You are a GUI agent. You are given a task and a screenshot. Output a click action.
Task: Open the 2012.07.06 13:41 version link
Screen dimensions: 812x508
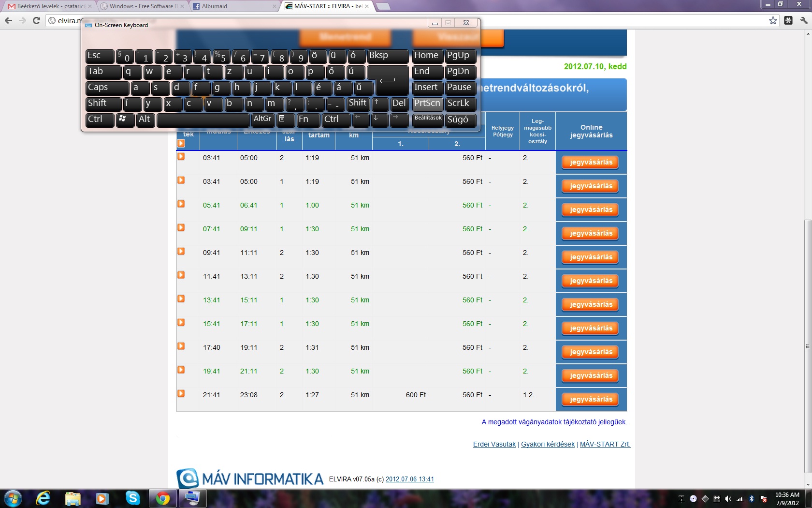[410, 479]
